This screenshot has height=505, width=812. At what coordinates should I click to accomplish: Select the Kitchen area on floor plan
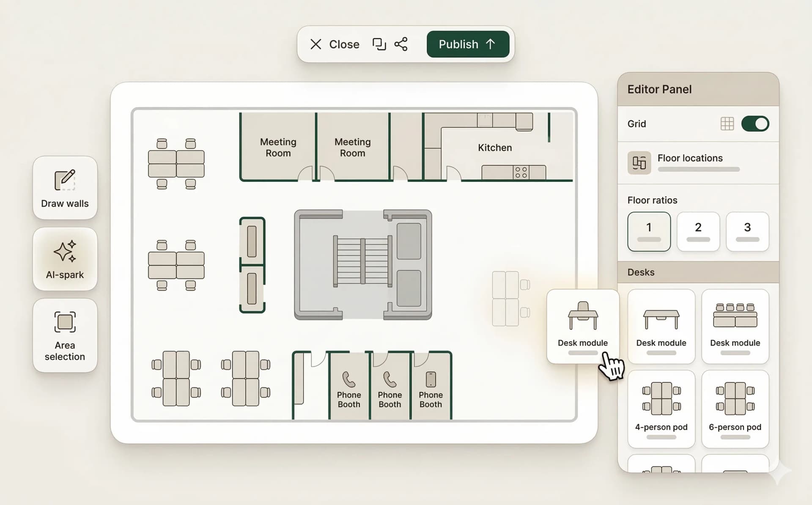click(x=494, y=148)
